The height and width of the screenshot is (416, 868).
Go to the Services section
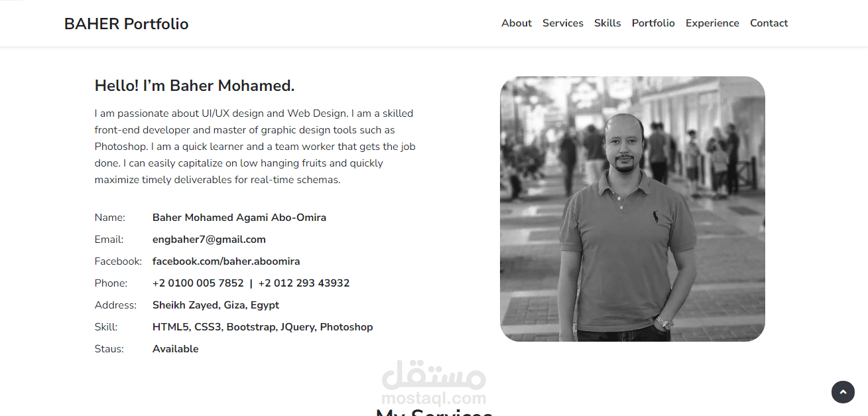click(563, 23)
